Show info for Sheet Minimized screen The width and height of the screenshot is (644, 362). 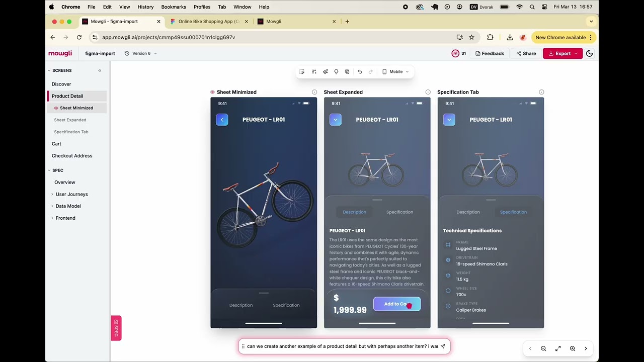coord(314,92)
